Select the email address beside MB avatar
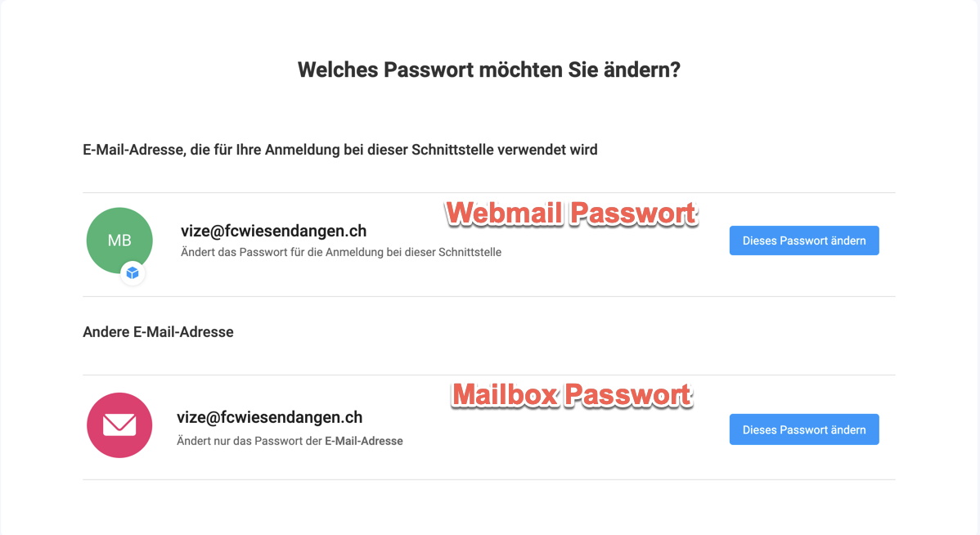This screenshot has width=980, height=535. (273, 231)
